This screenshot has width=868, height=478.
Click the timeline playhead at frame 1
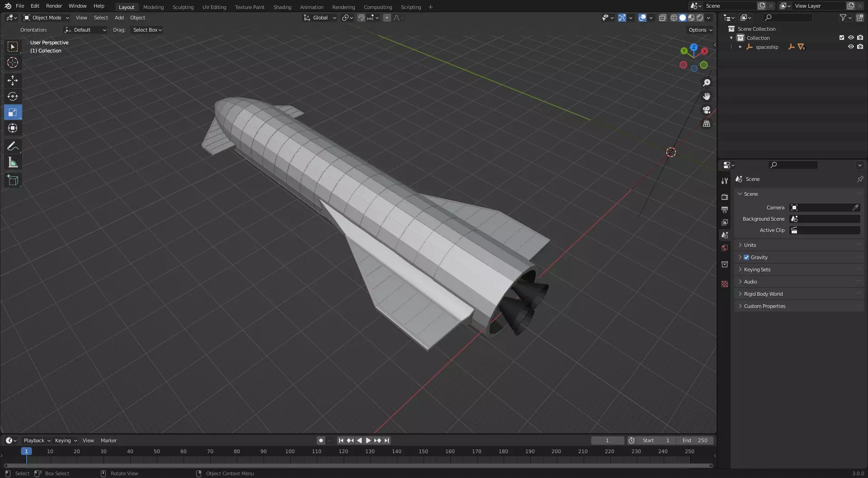26,451
